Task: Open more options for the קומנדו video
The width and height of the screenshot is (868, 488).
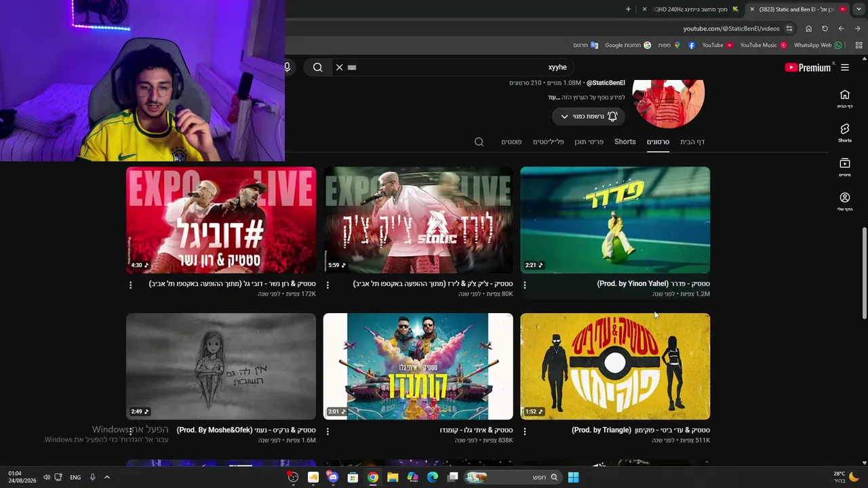Action: [x=328, y=431]
